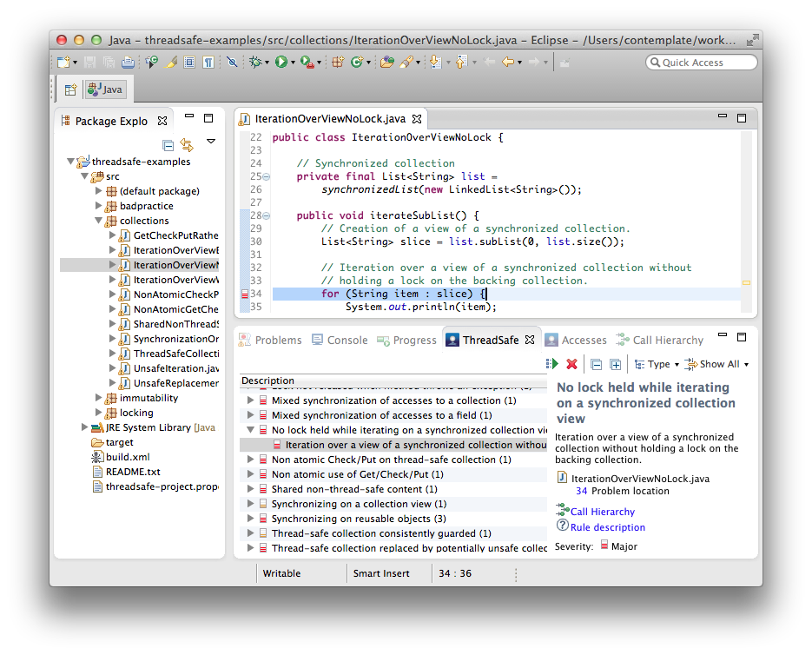Open the Accesses tab
This screenshot has width=812, height=655.
pos(576,340)
